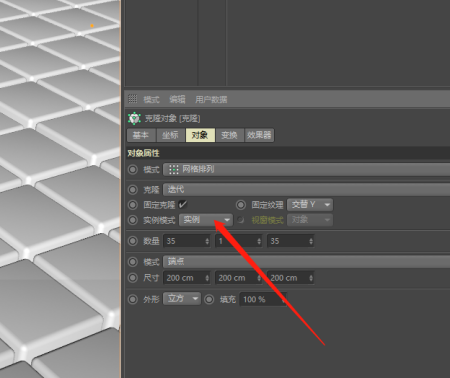The width and height of the screenshot is (450, 378).
Task: Click stepper arrows of third 数量 field
Action: click(311, 241)
